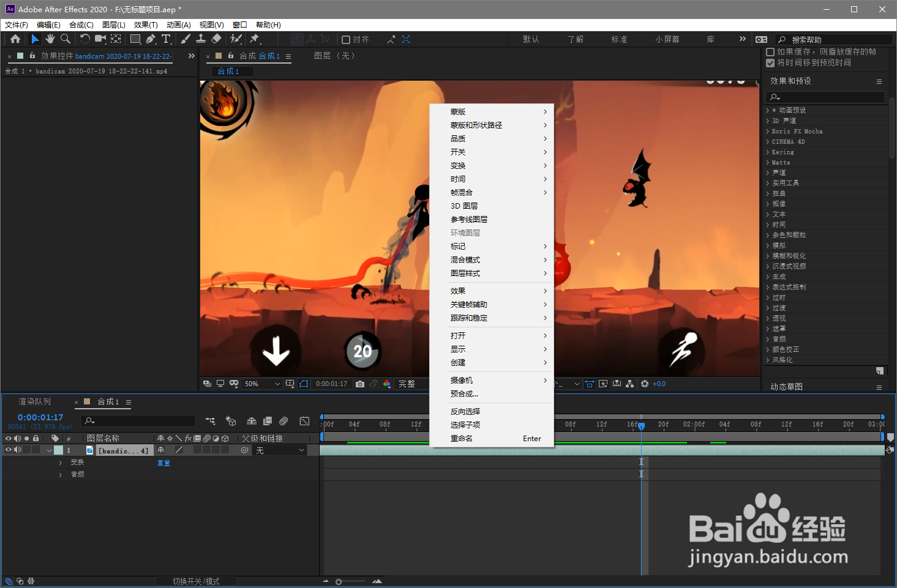Toggle the bandic layer shy switch
897x588 pixels.
(161, 450)
